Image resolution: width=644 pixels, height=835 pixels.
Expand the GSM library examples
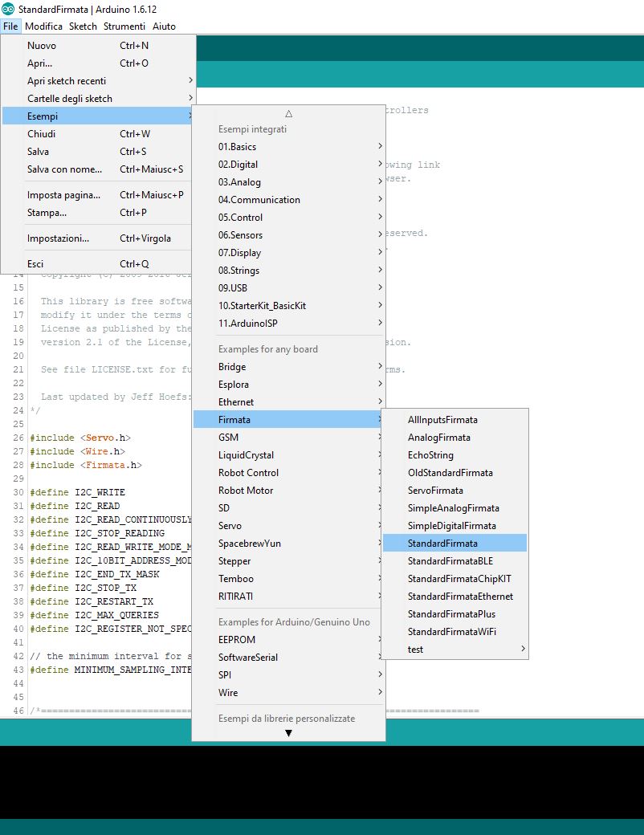[x=289, y=438]
